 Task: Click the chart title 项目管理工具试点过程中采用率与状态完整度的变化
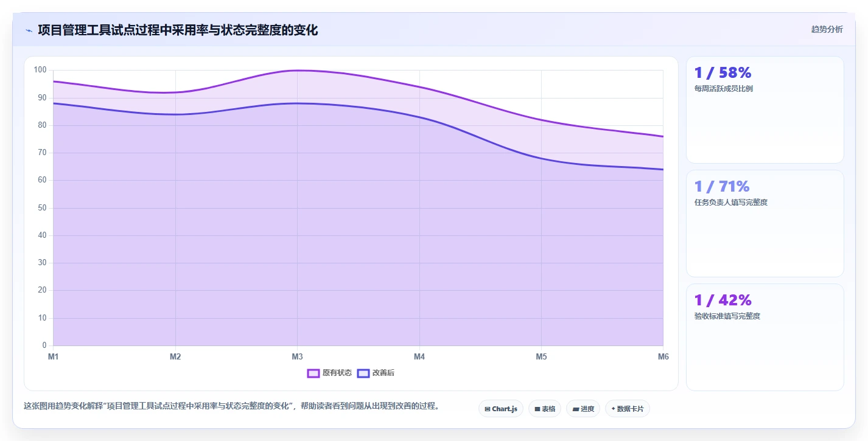coord(178,30)
